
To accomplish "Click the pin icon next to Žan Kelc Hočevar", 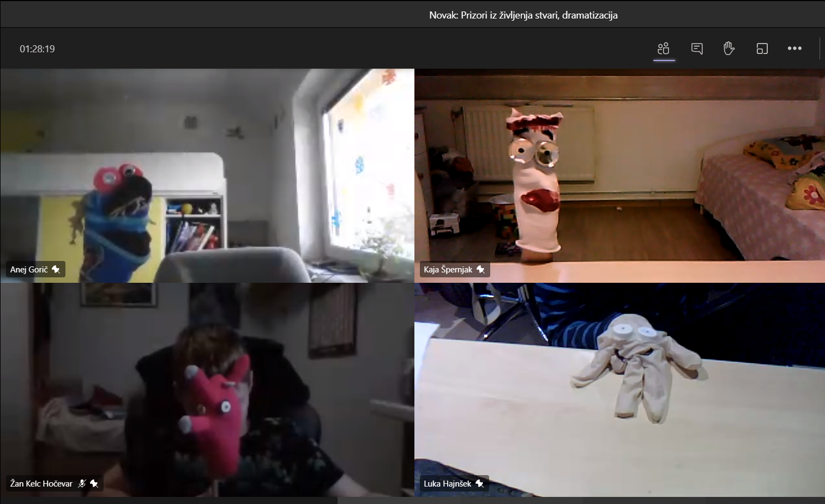I will [94, 483].
